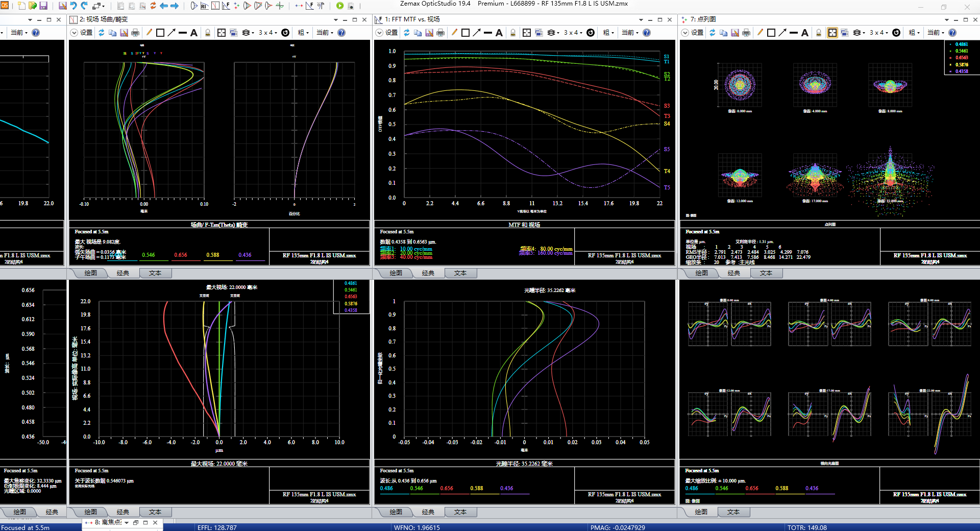980x531 pixels.
Task: Undo the last action
Action: click(x=73, y=6)
